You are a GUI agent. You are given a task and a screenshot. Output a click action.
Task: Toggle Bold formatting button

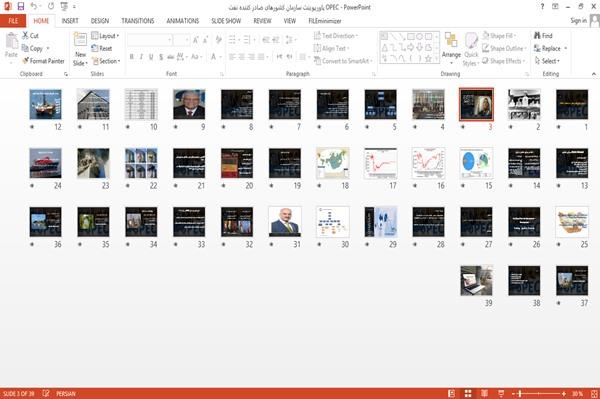point(132,57)
